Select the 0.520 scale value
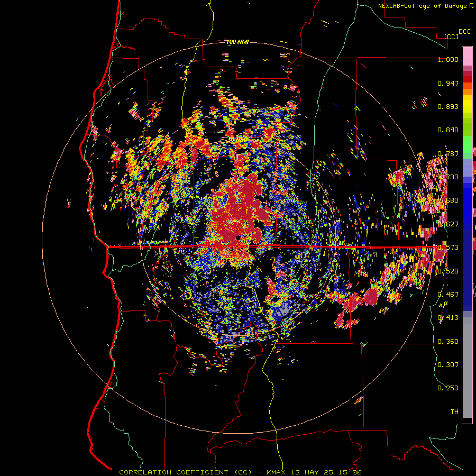 point(448,271)
